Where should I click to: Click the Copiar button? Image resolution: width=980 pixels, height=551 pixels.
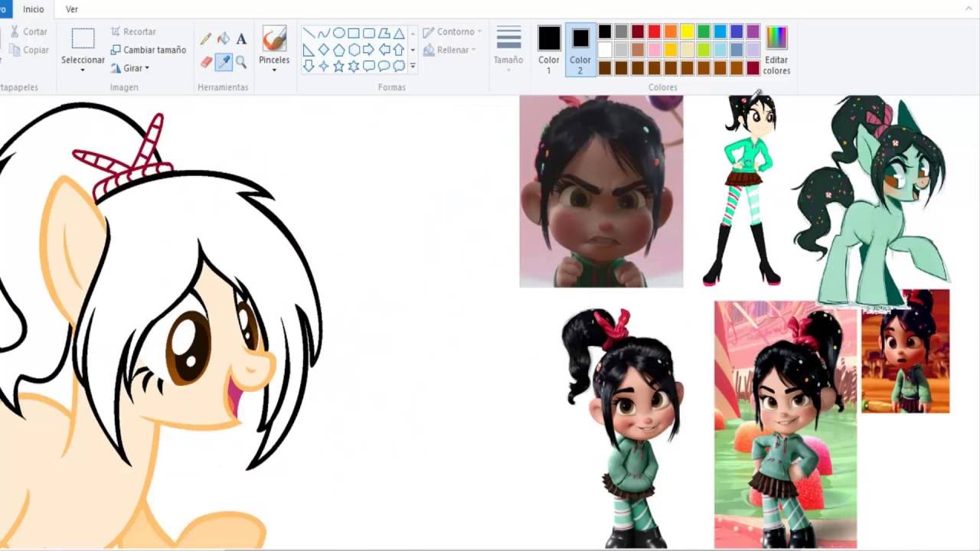point(28,50)
